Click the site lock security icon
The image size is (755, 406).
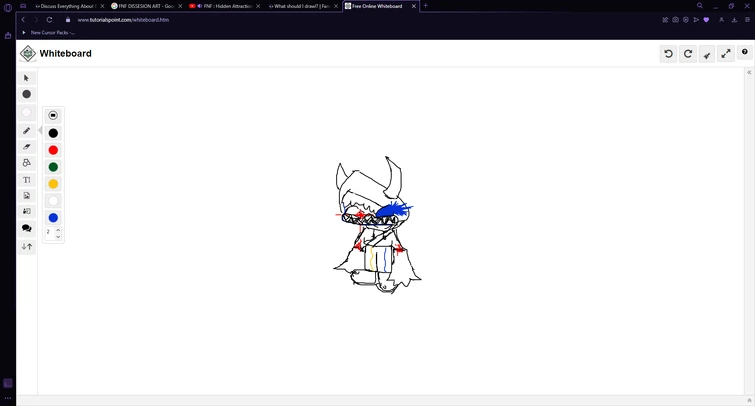(68, 20)
